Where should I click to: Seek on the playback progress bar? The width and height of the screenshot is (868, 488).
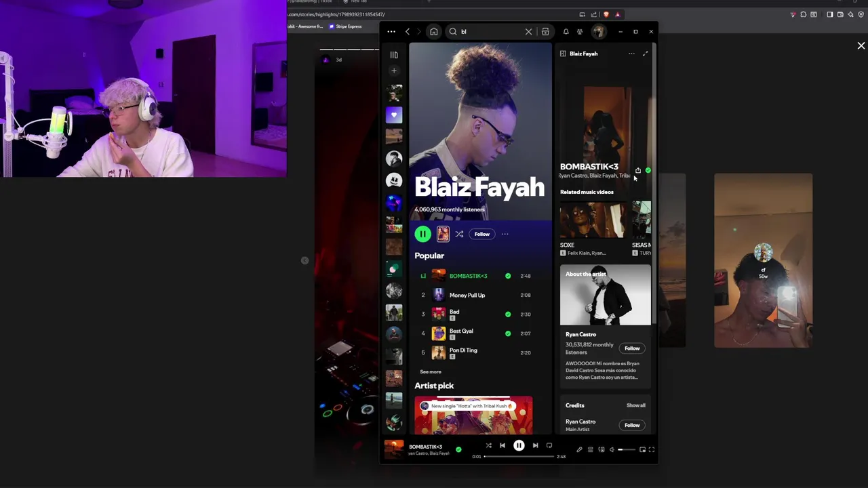point(519,456)
